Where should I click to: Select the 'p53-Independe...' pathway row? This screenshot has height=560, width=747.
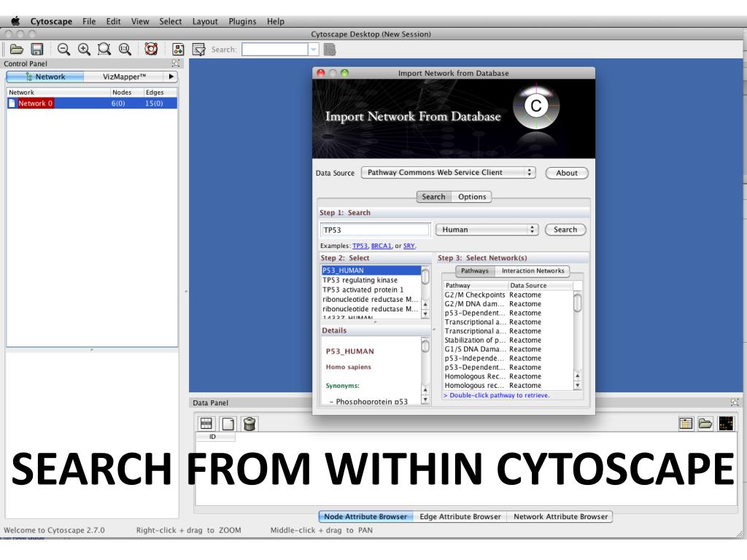[x=508, y=358]
